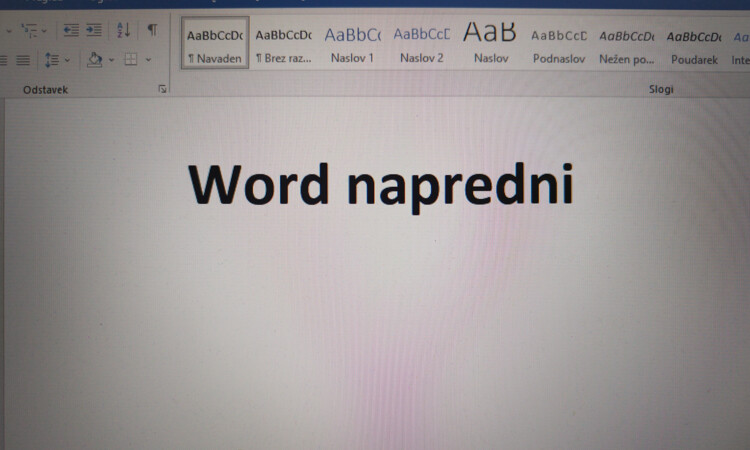The width and height of the screenshot is (750, 450).
Task: Open the numbering list dropdown arrow at ribbon's left edge
Action: 9,31
